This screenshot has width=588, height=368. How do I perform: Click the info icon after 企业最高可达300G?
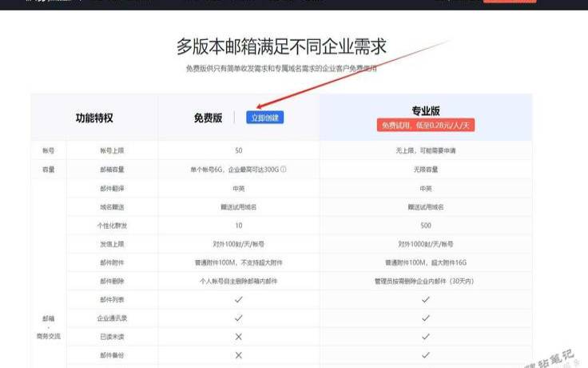(284, 170)
